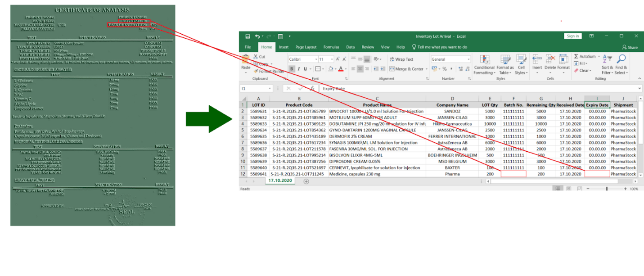This screenshot has width=644, height=276.
Task: Switch to the Page Layout tab
Action: click(306, 47)
